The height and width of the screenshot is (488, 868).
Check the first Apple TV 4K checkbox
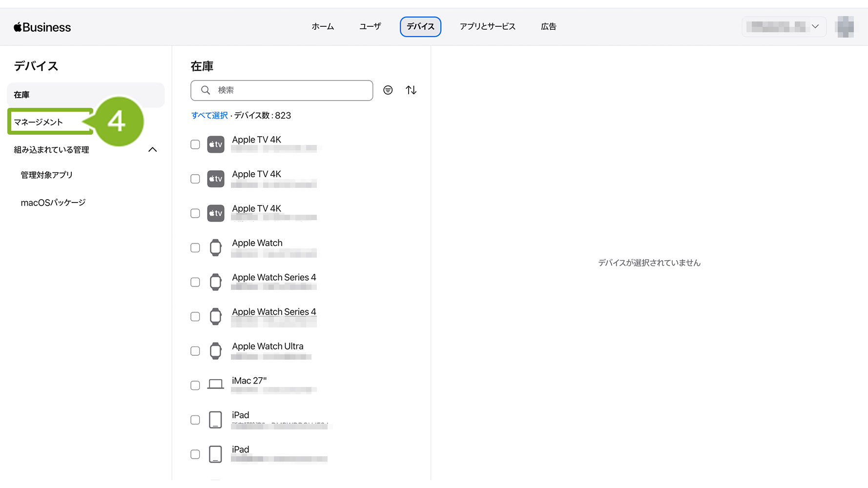(195, 144)
